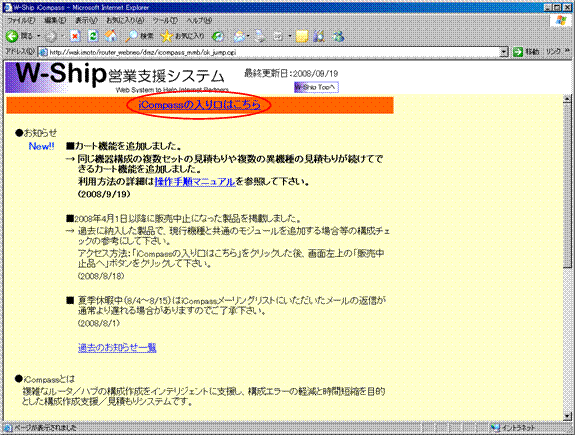Click the blue New!! label
The width and height of the screenshot is (576, 436).
pyautogui.click(x=42, y=146)
